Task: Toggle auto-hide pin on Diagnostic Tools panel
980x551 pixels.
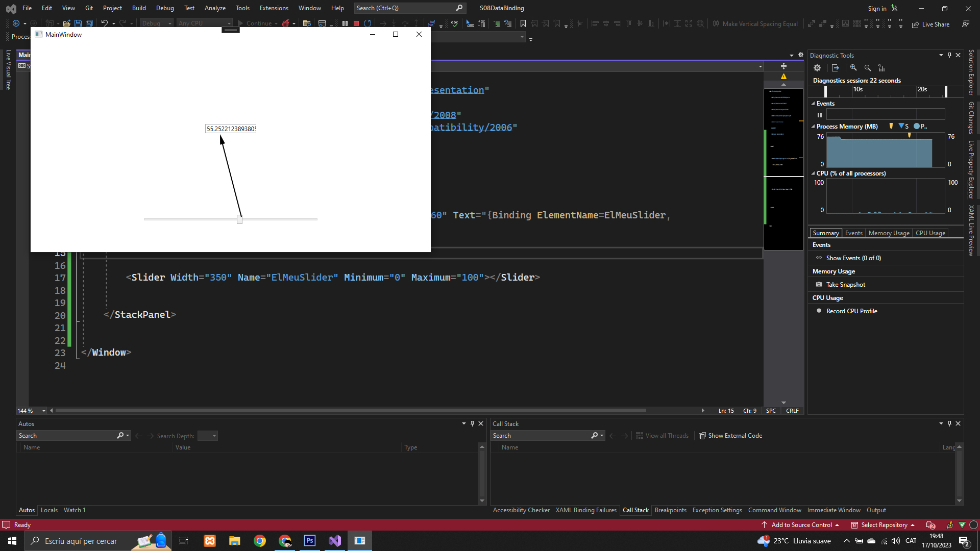Action: [x=949, y=55]
